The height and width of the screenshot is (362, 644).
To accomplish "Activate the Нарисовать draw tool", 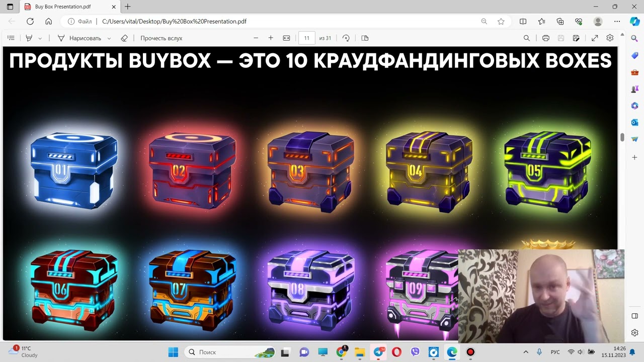I will point(79,38).
